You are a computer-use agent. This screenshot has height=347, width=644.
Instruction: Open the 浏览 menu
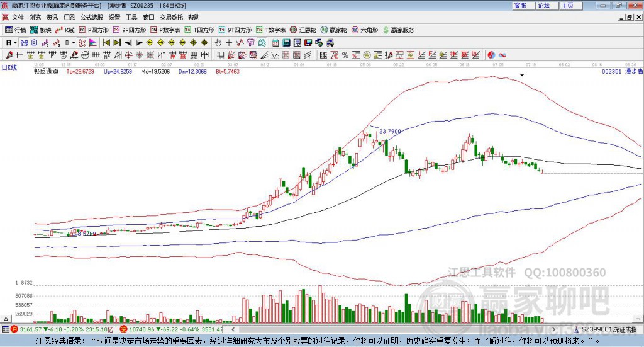tap(35, 17)
